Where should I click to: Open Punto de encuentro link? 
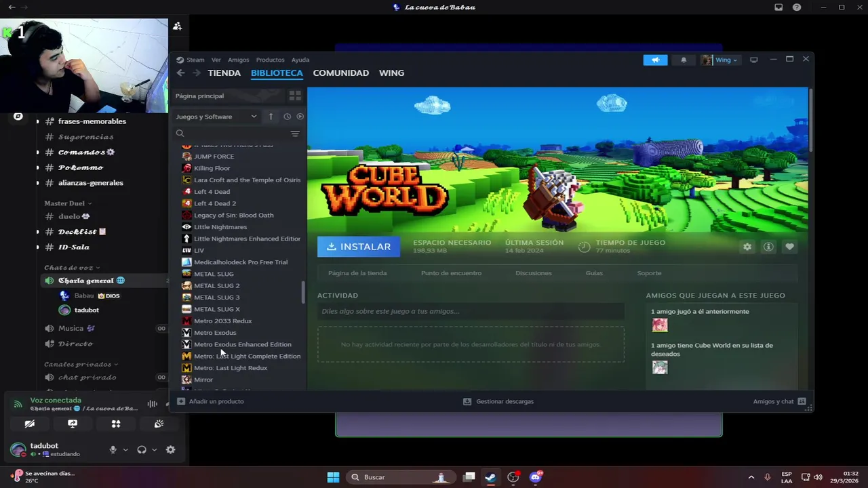click(451, 273)
